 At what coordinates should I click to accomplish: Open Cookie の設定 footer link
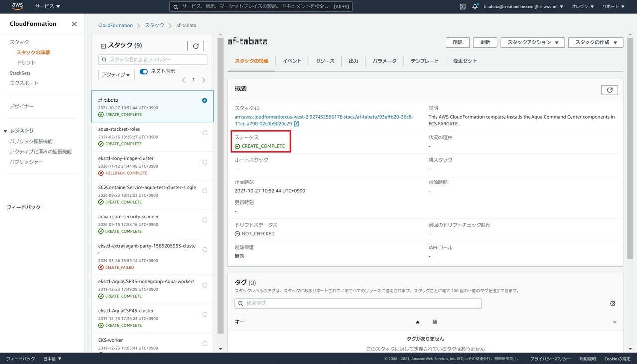(617, 359)
